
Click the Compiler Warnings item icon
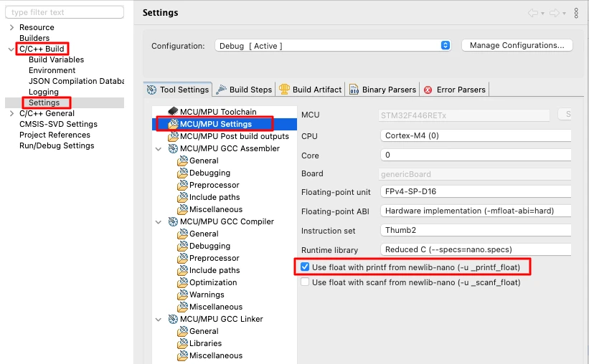coord(182,294)
